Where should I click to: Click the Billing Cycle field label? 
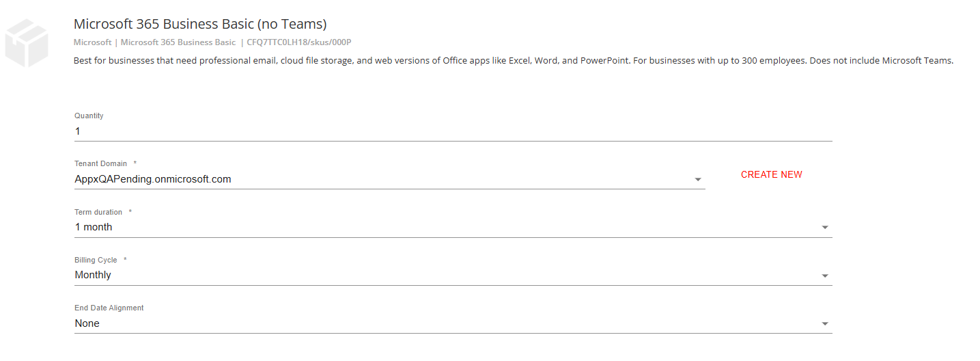click(96, 260)
